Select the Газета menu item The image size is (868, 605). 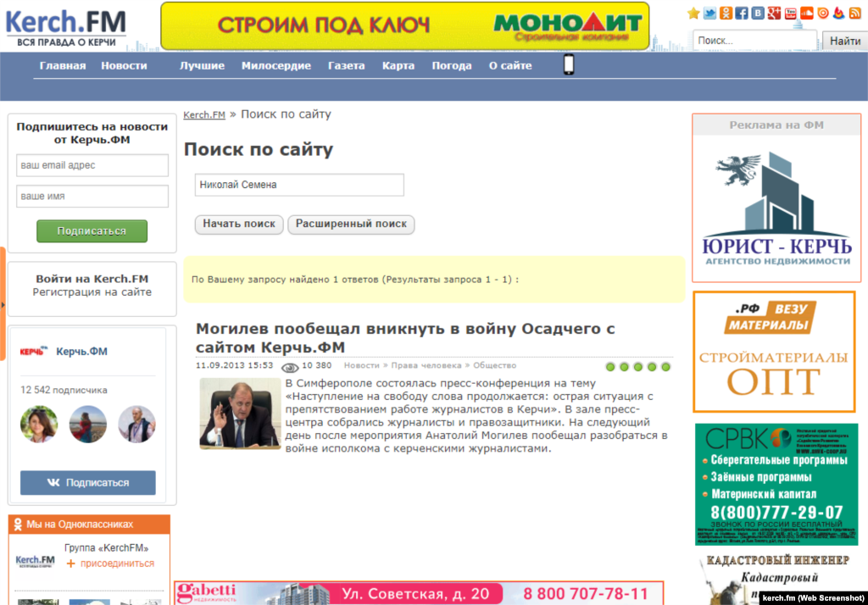346,65
